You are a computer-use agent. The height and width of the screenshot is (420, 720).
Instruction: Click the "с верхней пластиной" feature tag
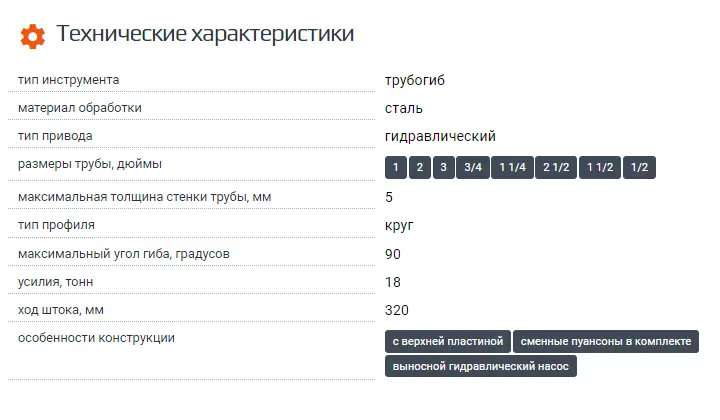(448, 342)
